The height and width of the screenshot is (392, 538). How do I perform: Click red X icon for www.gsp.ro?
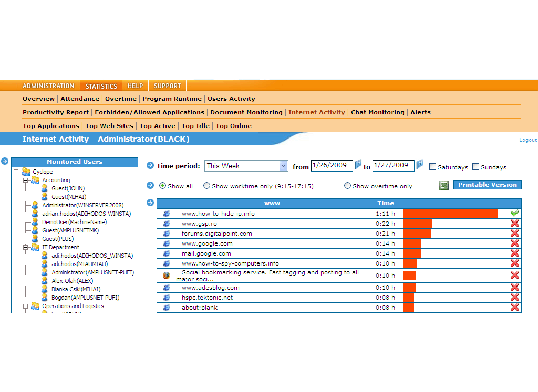click(x=515, y=224)
